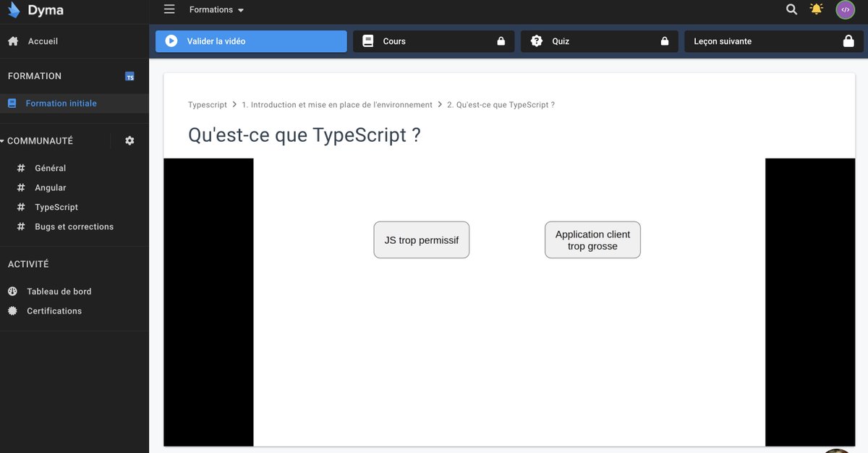
Task: Click the hash icon beside Bugs et corrections
Action: click(21, 226)
